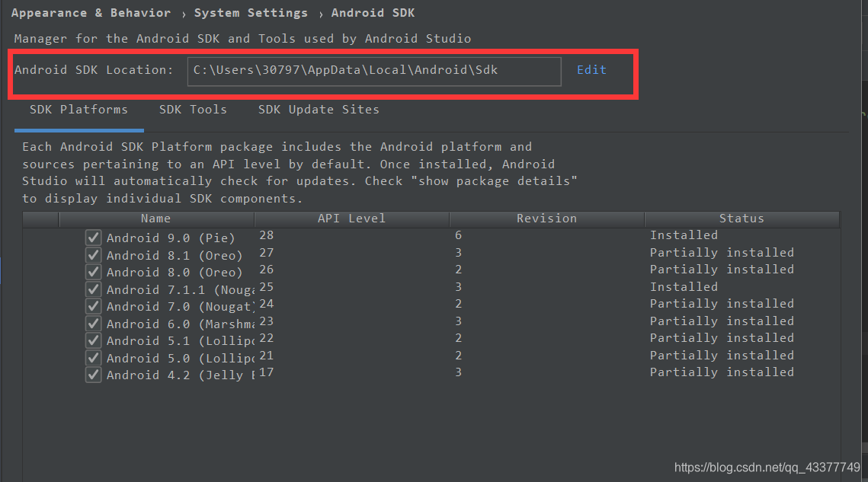
Task: Click API level 24 cell
Action: point(266,304)
